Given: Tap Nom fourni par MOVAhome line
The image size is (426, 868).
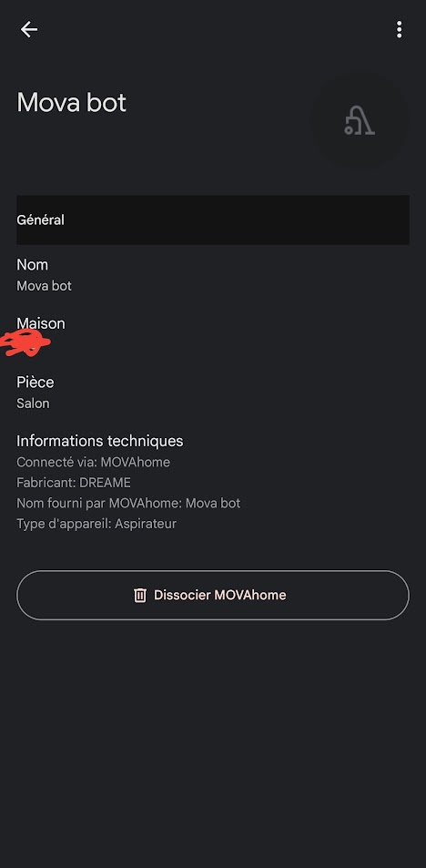Looking at the screenshot, I should pos(128,503).
